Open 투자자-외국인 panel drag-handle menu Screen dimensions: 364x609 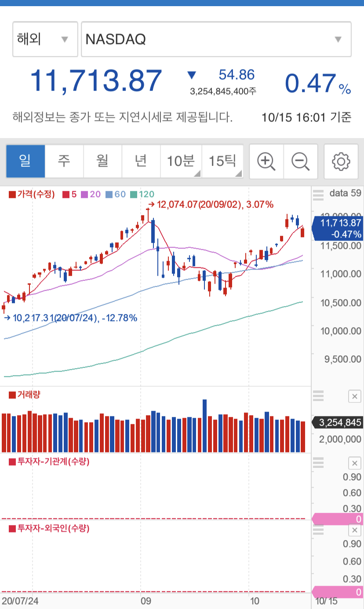coord(318,529)
